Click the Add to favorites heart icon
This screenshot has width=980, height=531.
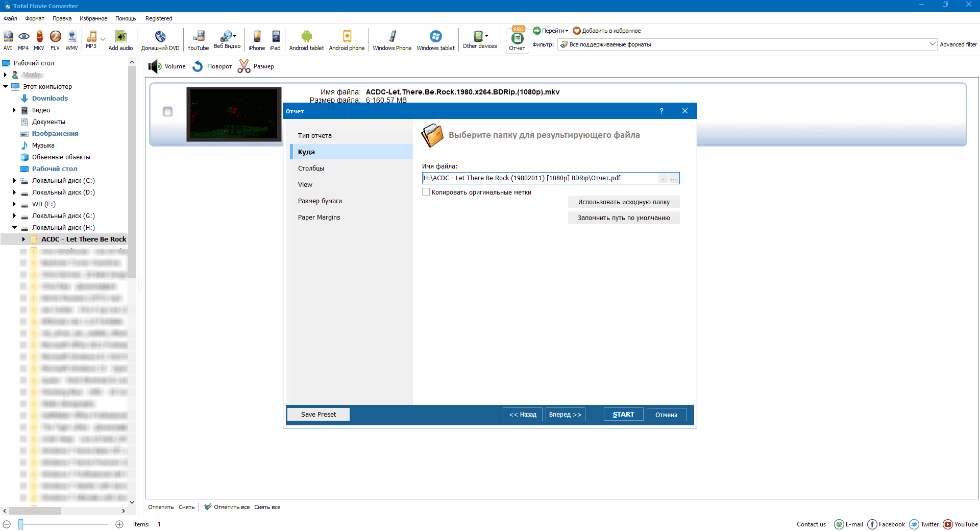click(577, 31)
